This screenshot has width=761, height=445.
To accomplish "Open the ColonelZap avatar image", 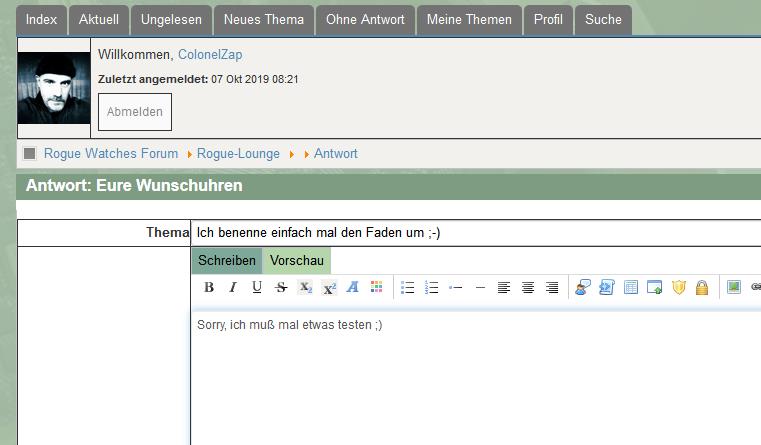I will pos(54,88).
